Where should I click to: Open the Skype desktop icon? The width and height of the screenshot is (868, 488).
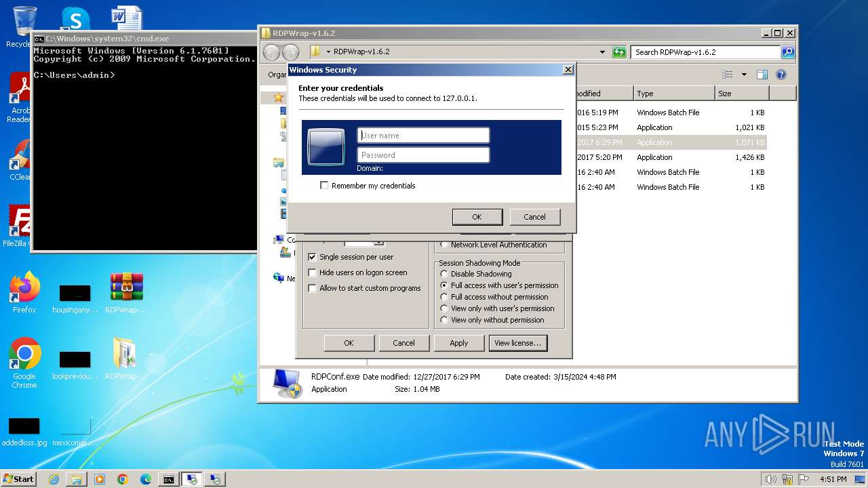pos(75,19)
